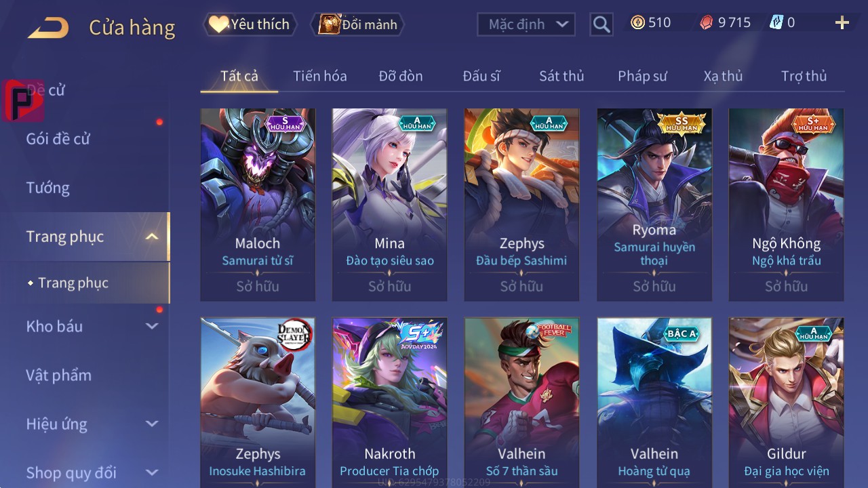Expand the Hiệu ứng sidebar section
Image resolution: width=868 pixels, height=488 pixels.
tap(152, 424)
